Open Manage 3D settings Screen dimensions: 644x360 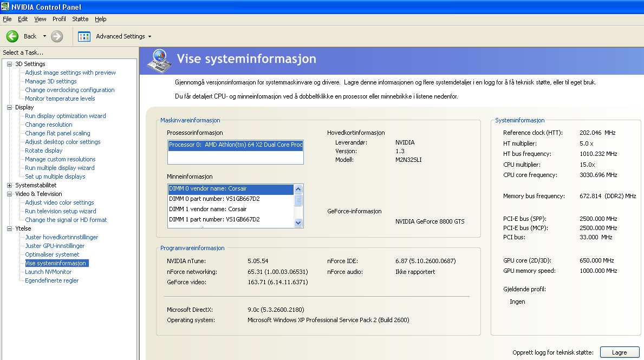(x=51, y=81)
